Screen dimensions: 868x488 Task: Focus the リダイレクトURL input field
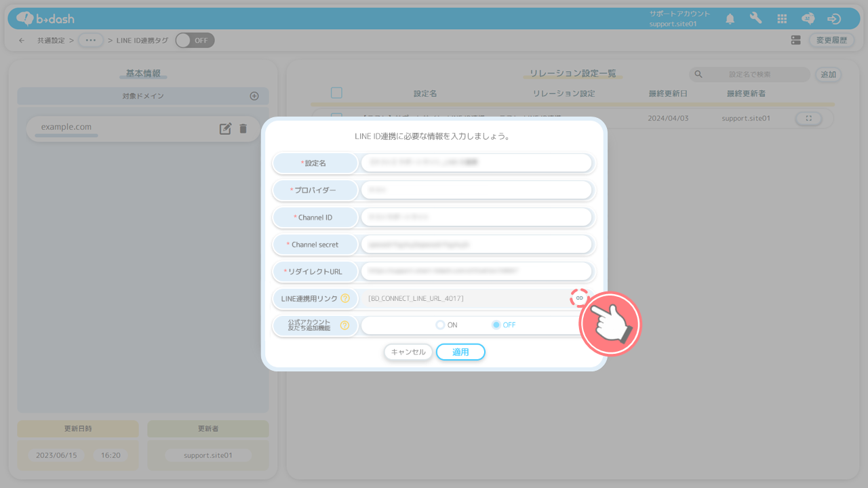(477, 272)
